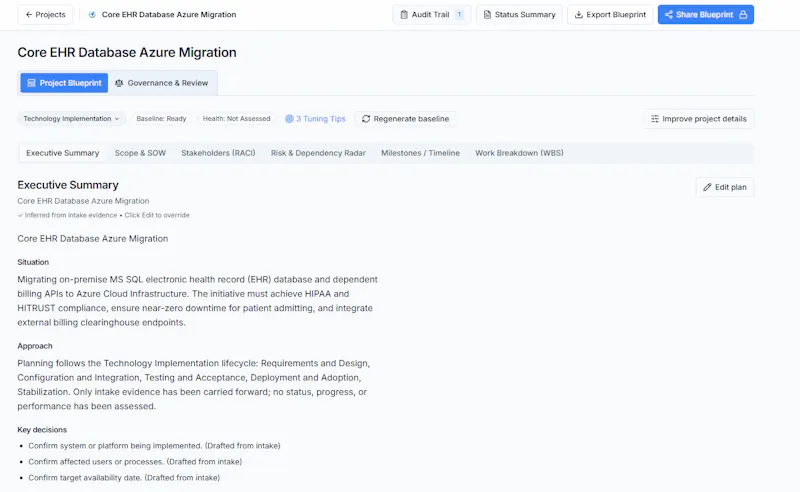Screen dimensions: 800x492
Task: Click the refresh icon on Regenerate baseline
Action: [366, 119]
